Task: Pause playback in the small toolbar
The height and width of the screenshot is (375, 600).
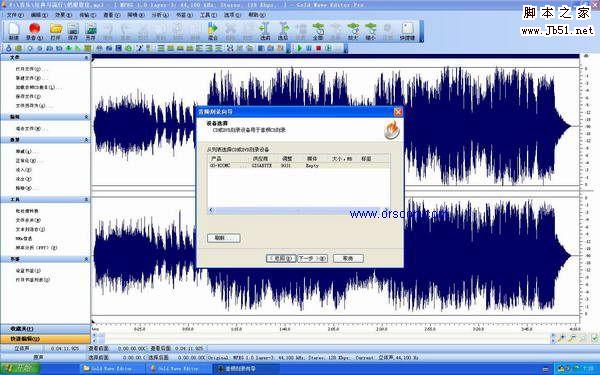Action: pyautogui.click(x=309, y=48)
